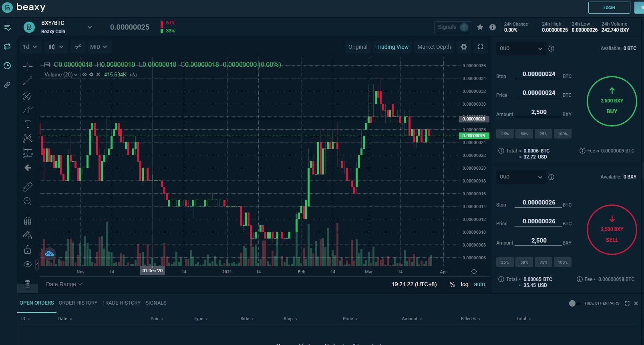Image resolution: width=644 pixels, height=345 pixels.
Task: Open the patterns drawing tool
Action: [28, 138]
